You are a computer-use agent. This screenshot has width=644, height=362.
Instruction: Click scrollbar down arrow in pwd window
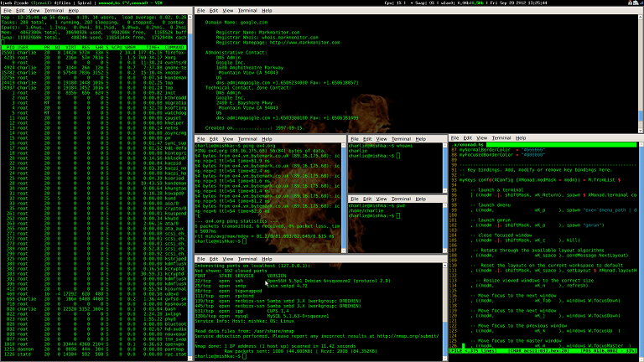point(444,251)
